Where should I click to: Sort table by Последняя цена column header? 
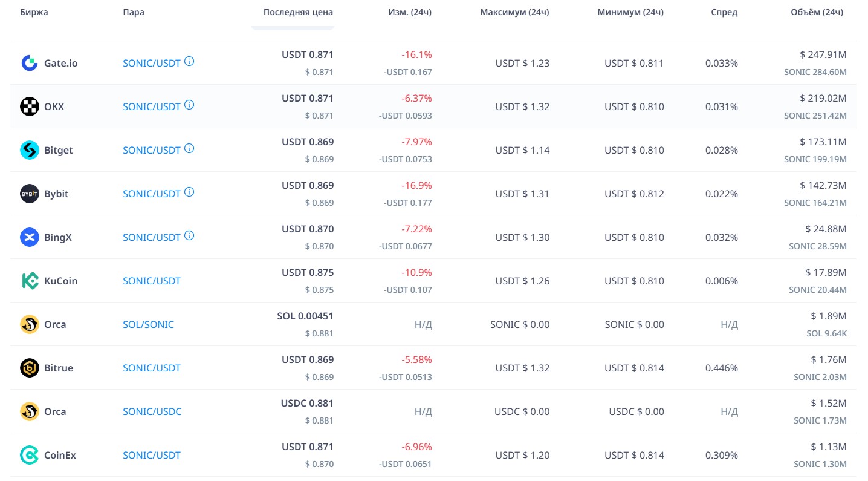coord(298,12)
